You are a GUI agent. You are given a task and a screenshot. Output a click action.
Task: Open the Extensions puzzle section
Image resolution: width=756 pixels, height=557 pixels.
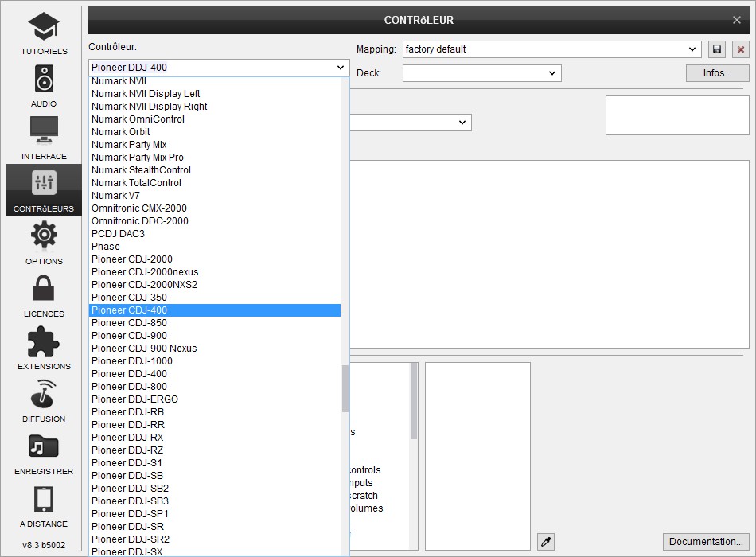tap(44, 349)
